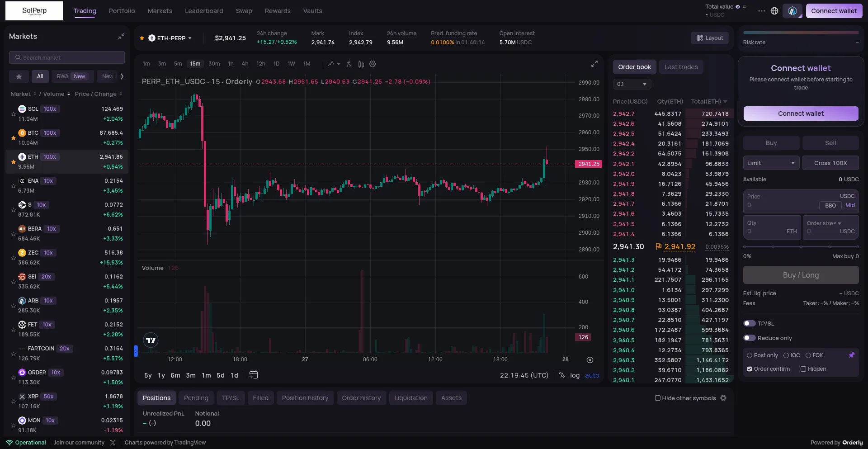The image size is (868, 449).
Task: Open positions settings gear near Hide other symbols
Action: (x=723, y=398)
